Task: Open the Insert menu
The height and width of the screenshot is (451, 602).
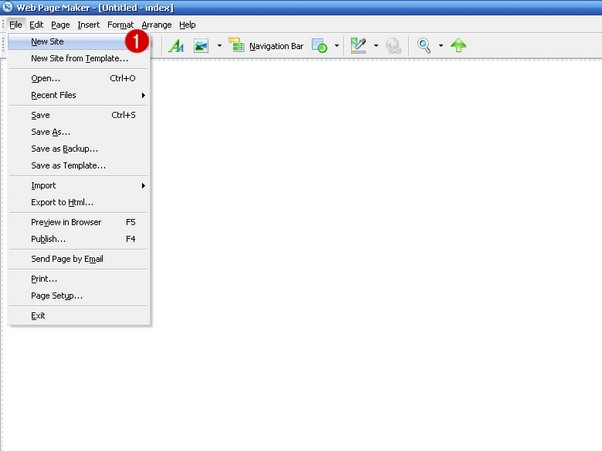Action: tap(89, 25)
